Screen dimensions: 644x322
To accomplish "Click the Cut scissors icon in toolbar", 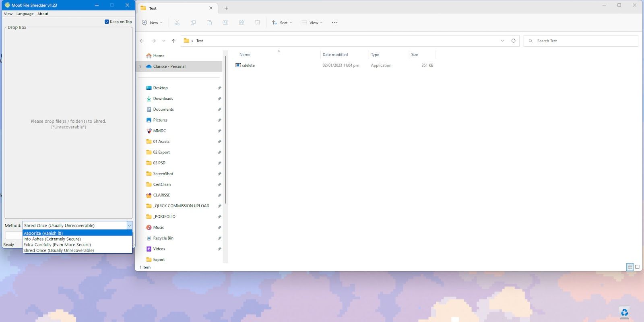I will point(177,23).
